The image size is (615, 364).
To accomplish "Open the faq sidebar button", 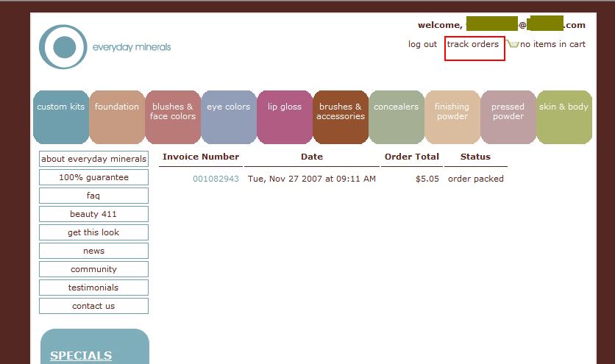I will tap(93, 196).
